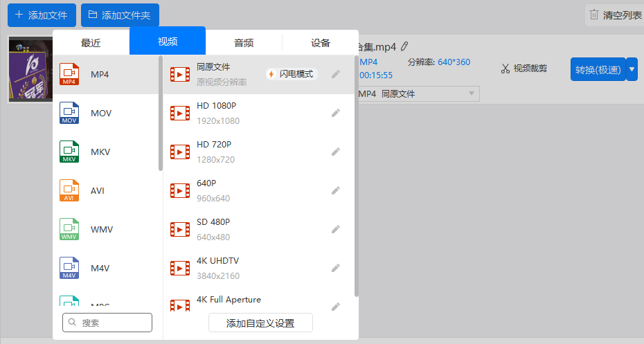Select the AVI format icon
The width and height of the screenshot is (644, 344).
[x=69, y=190]
